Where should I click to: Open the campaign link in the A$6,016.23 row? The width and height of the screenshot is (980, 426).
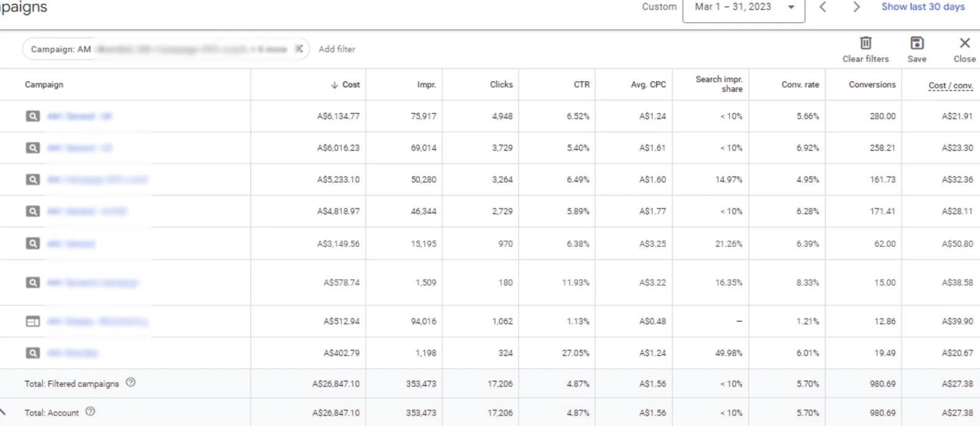(80, 148)
